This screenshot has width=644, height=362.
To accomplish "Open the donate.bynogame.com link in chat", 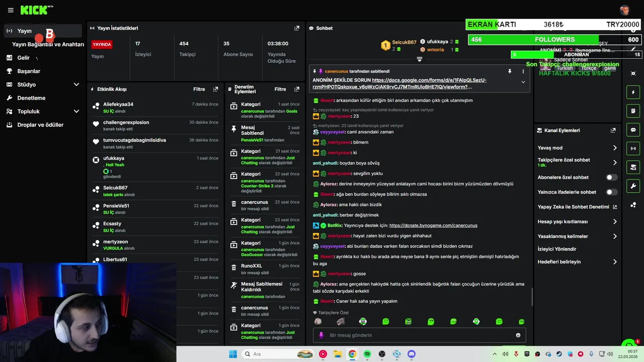I will point(433,226).
